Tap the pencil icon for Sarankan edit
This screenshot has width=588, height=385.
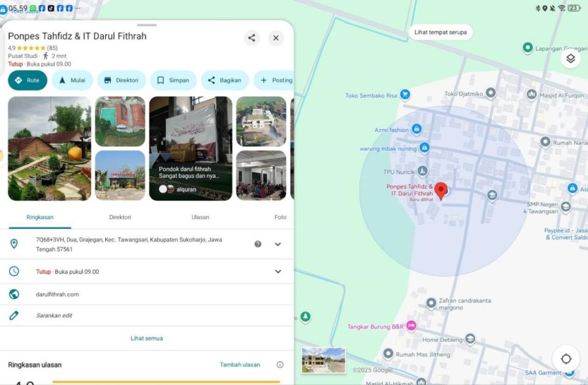(x=14, y=315)
